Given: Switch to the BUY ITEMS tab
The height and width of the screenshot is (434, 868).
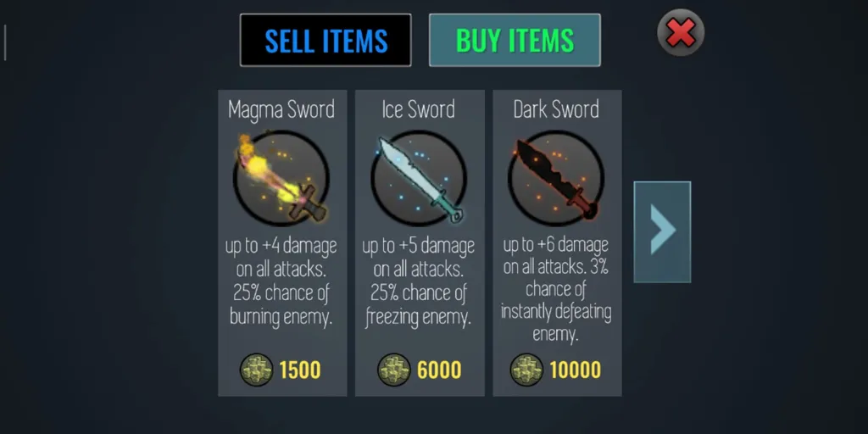Looking at the screenshot, I should pyautogui.click(x=515, y=40).
